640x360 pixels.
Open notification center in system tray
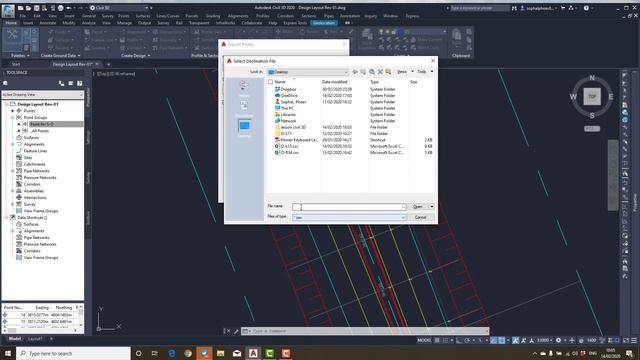(629, 353)
